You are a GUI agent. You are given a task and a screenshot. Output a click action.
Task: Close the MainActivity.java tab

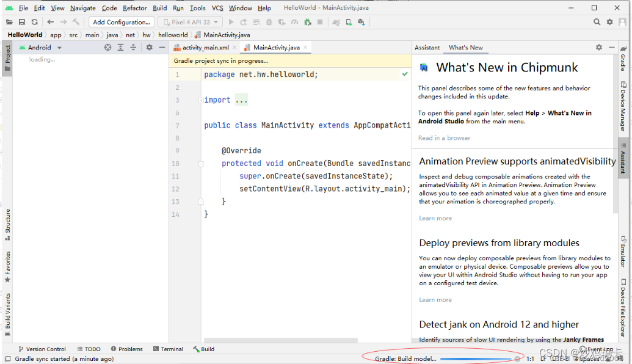pyautogui.click(x=305, y=48)
